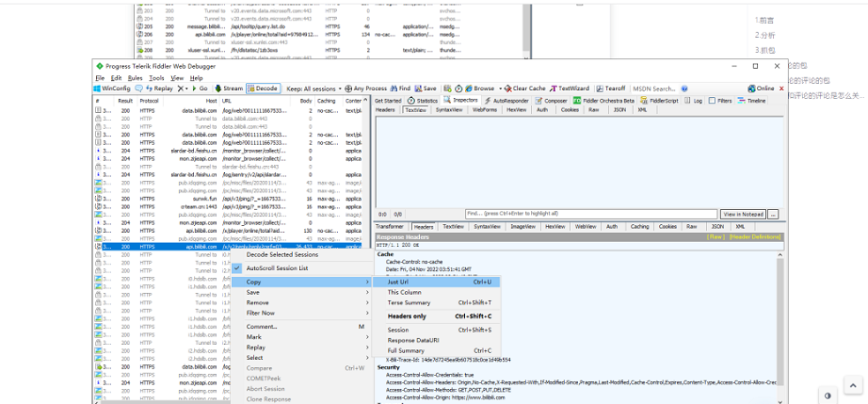Select the request WebForms tab
This screenshot has height=404, width=868.
(x=483, y=110)
